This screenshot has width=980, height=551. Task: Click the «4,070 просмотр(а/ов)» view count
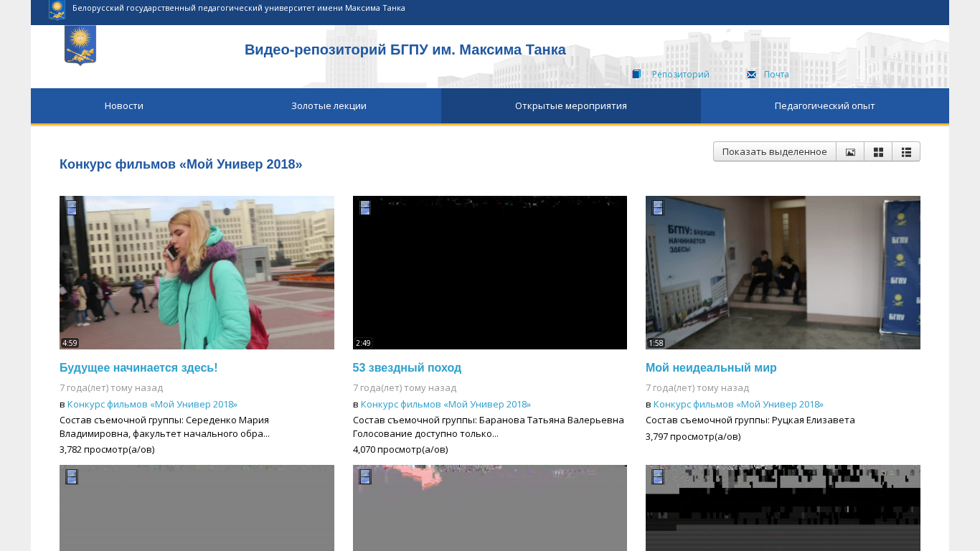point(400,450)
